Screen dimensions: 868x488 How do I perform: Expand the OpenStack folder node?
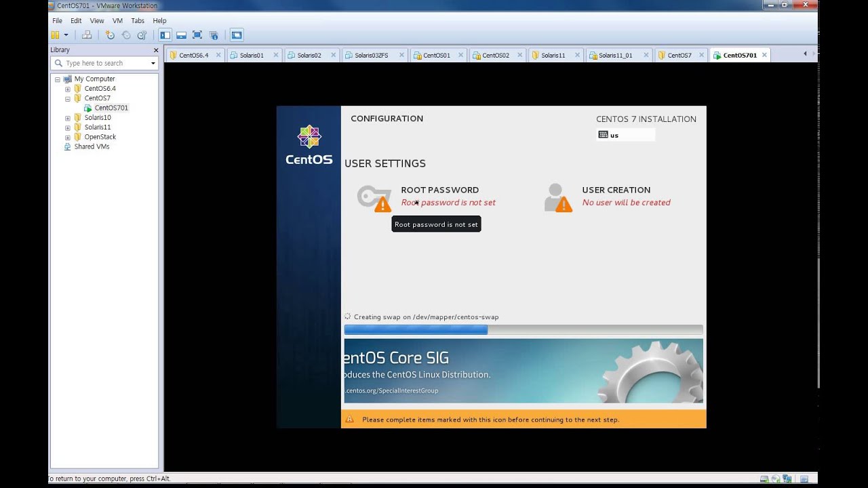tap(68, 137)
